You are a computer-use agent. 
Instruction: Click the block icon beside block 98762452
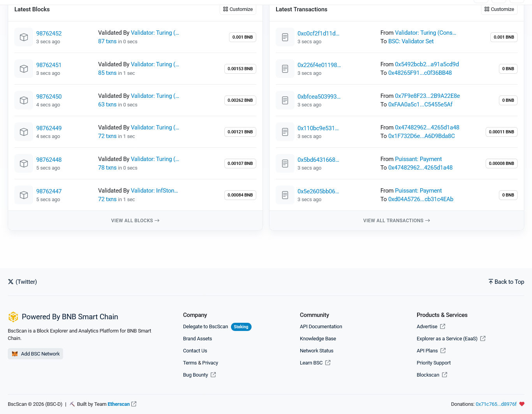pos(24,37)
